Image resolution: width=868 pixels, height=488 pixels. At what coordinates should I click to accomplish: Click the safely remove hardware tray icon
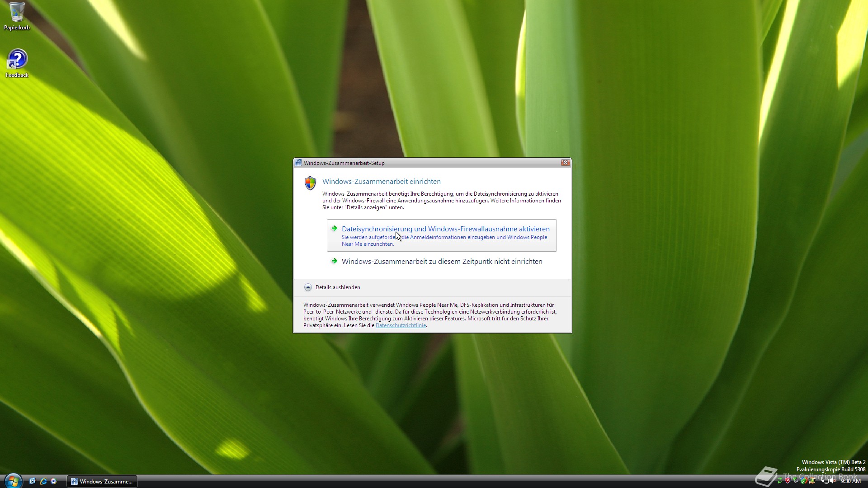coord(796,480)
